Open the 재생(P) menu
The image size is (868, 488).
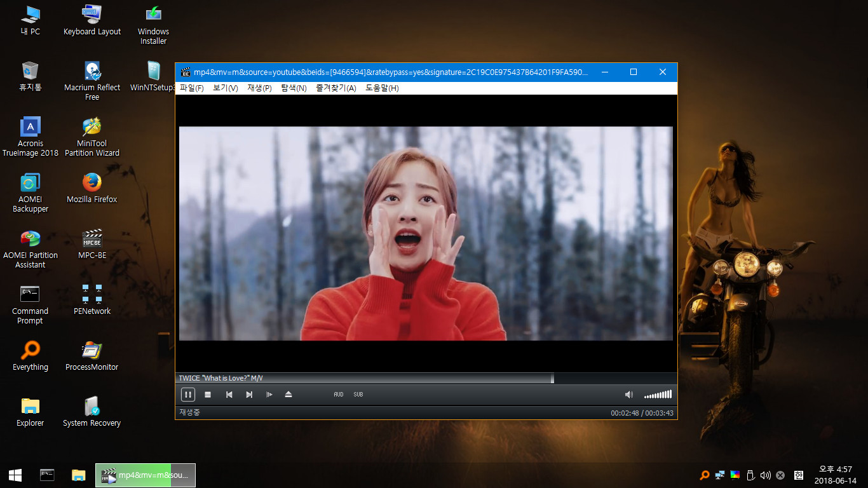click(x=259, y=88)
